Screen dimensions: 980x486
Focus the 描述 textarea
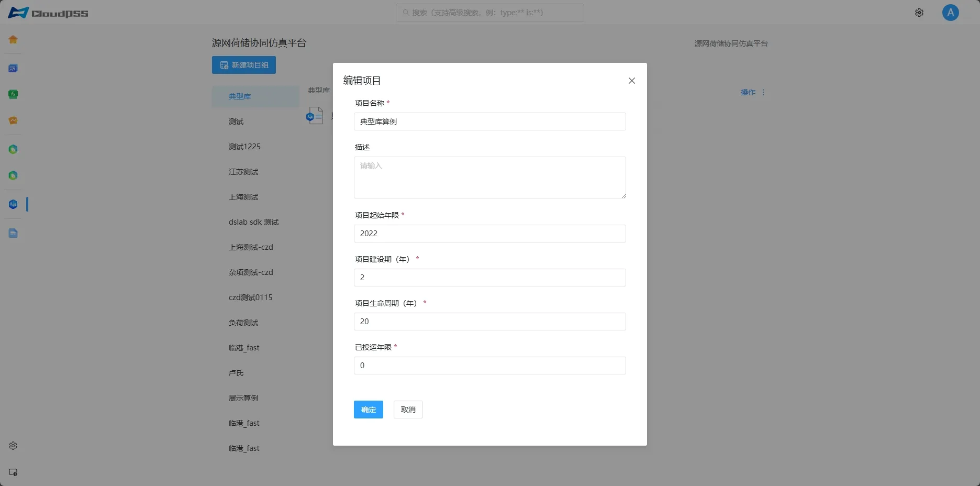[490, 178]
